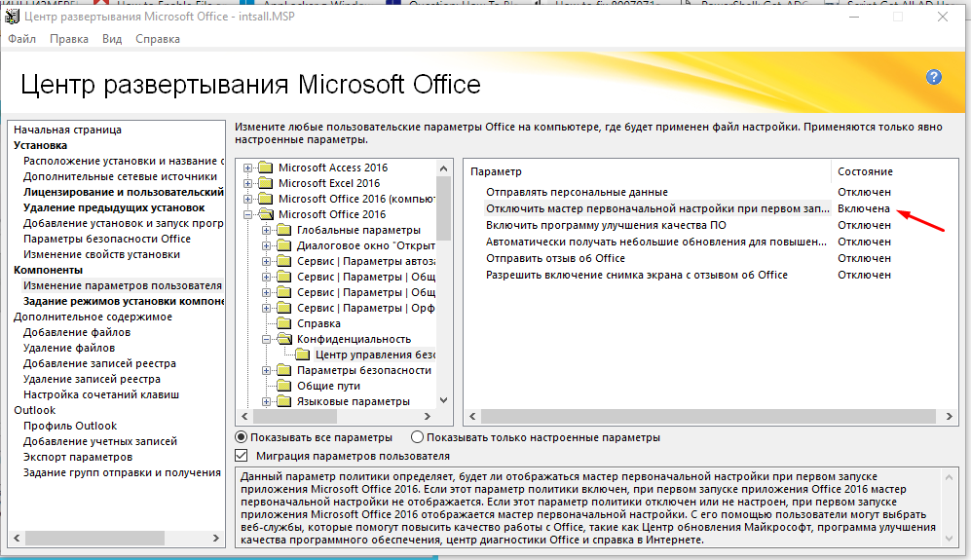Expand the Языковые параметры node
Screen dimensions: 971x560
pyautogui.click(x=266, y=401)
